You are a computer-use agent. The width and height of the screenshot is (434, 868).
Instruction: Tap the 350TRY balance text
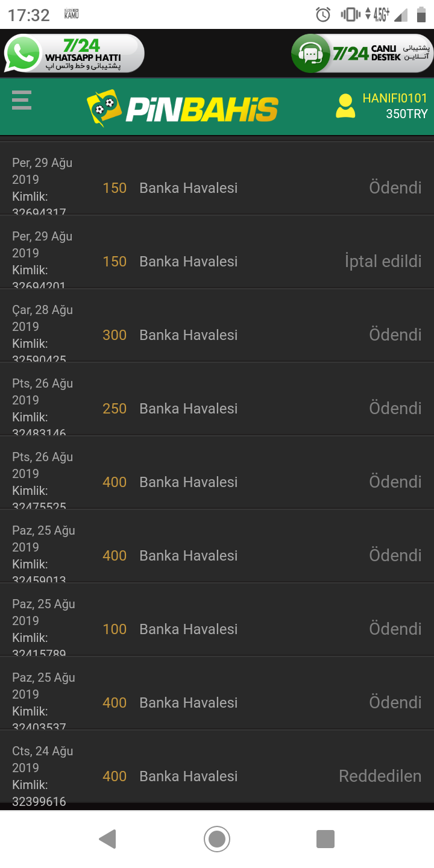407,114
